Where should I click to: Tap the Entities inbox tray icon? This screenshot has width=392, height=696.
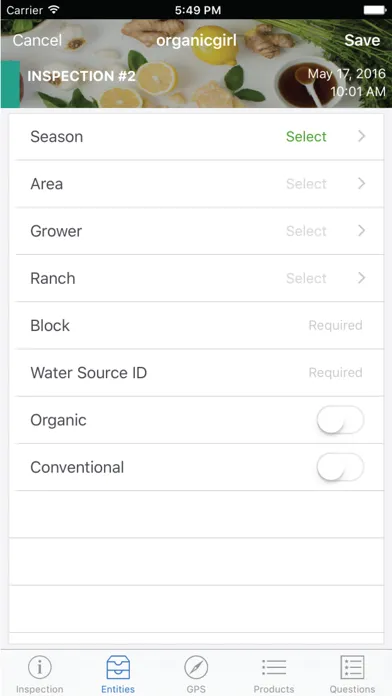(118, 667)
